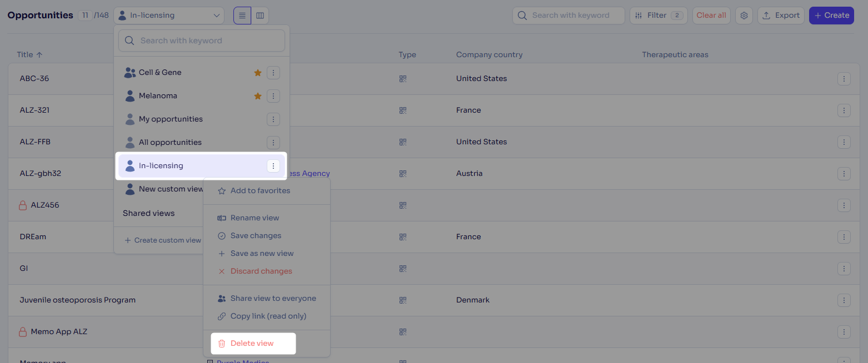The width and height of the screenshot is (868, 363).
Task: Open options for In-licensing view
Action: point(273,166)
